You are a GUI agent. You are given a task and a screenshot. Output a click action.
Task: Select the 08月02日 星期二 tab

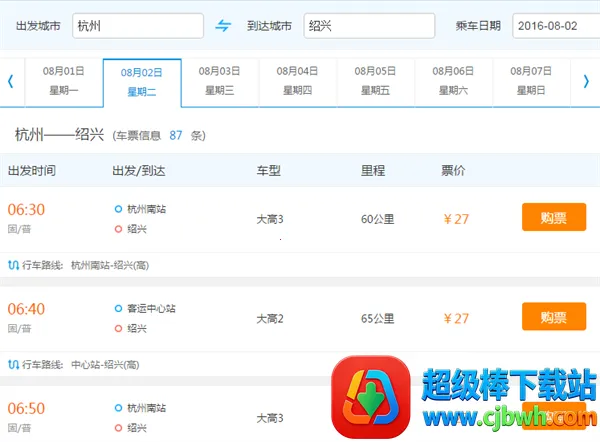(x=142, y=83)
